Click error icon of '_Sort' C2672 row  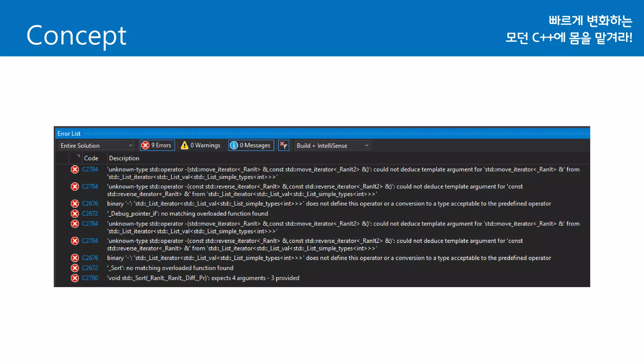(x=75, y=268)
